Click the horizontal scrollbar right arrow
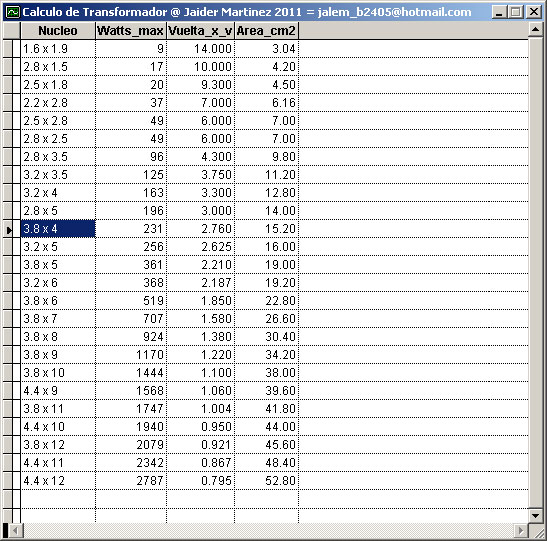The image size is (547, 541). tap(520, 531)
